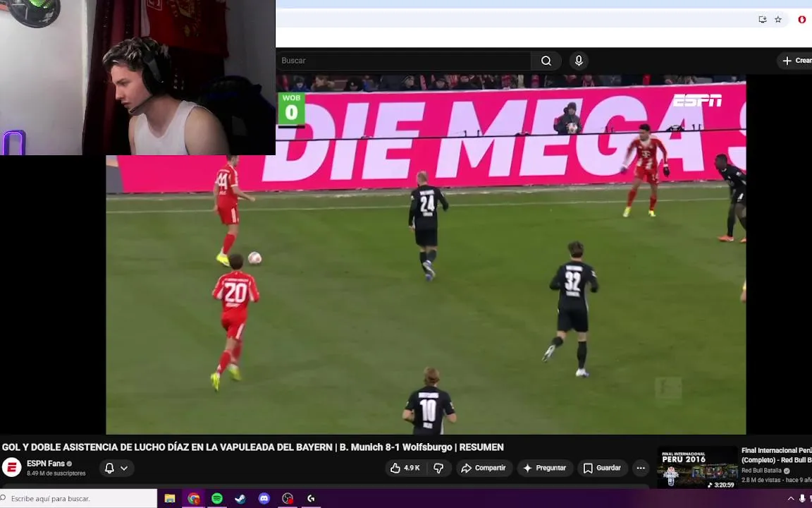The width and height of the screenshot is (812, 508).
Task: Click the install app icon in address bar
Action: [762, 19]
